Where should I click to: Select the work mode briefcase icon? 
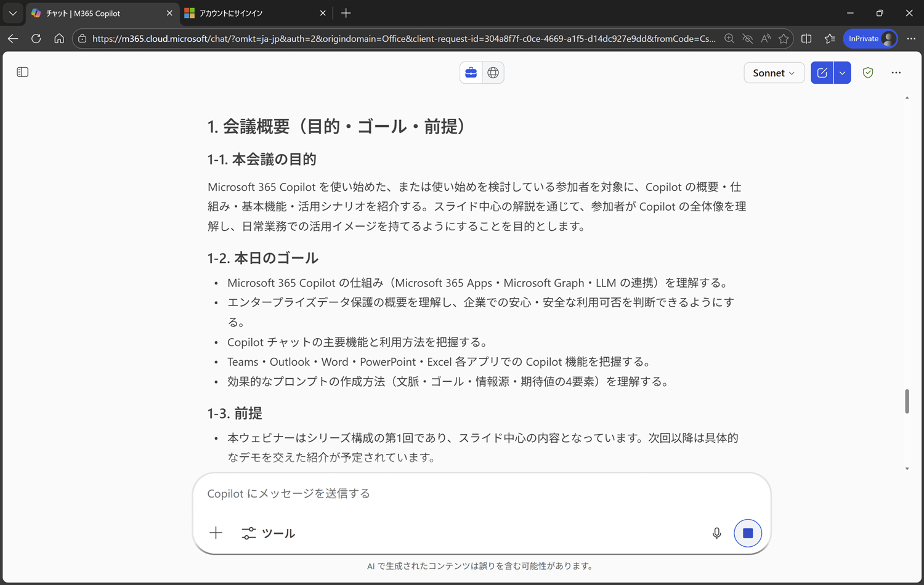pos(471,72)
